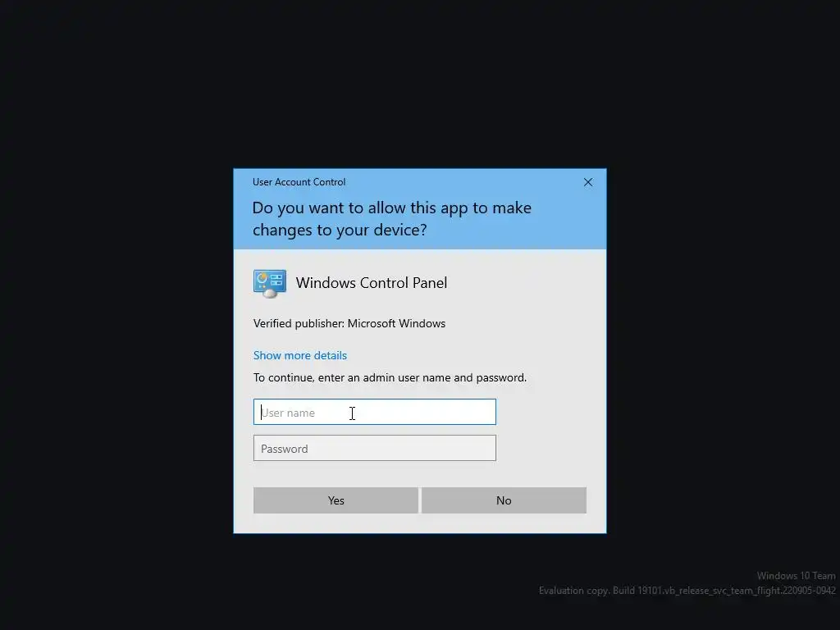Viewport: 840px width, 630px height.
Task: Click the Windows Control Panel app name
Action: point(372,282)
